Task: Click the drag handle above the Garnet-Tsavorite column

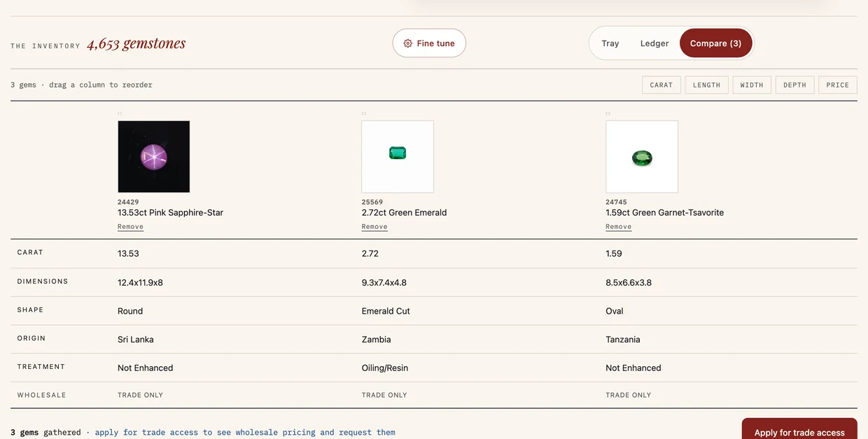Action: 608,113
